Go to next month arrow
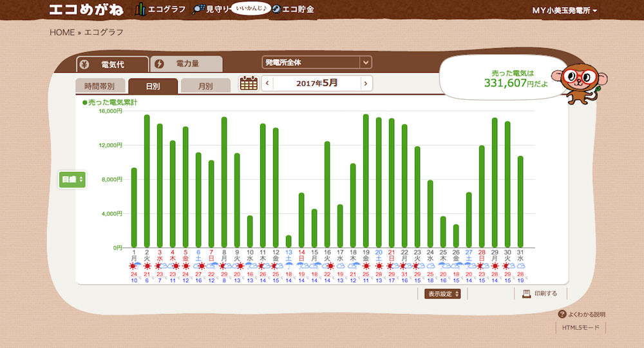Screen dimensions: 644x348 (366, 83)
